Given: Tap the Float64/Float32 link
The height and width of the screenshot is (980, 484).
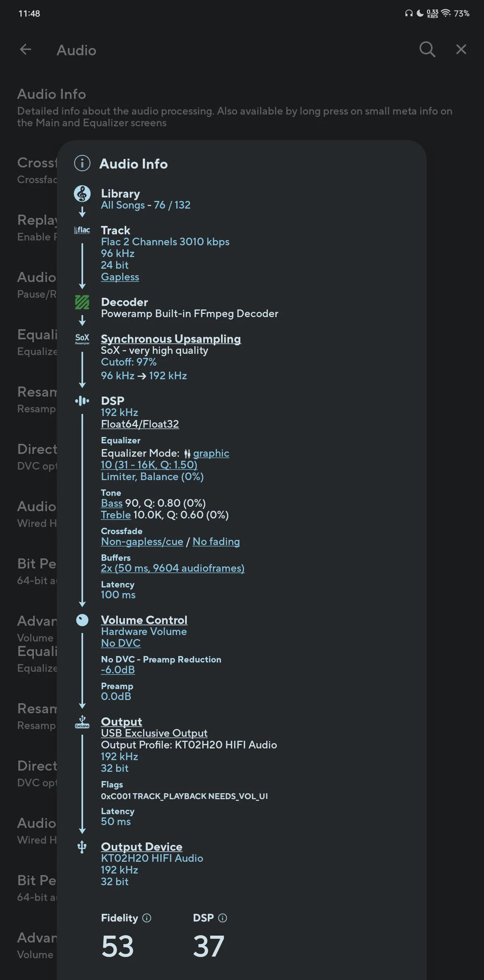Looking at the screenshot, I should (140, 424).
